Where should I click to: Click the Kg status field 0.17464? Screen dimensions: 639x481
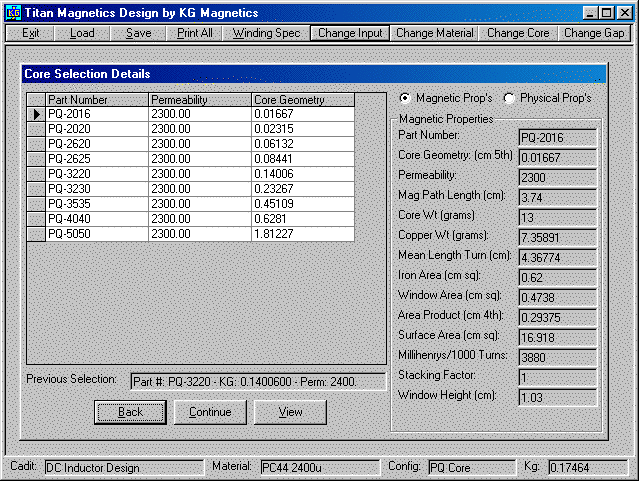(x=588, y=468)
